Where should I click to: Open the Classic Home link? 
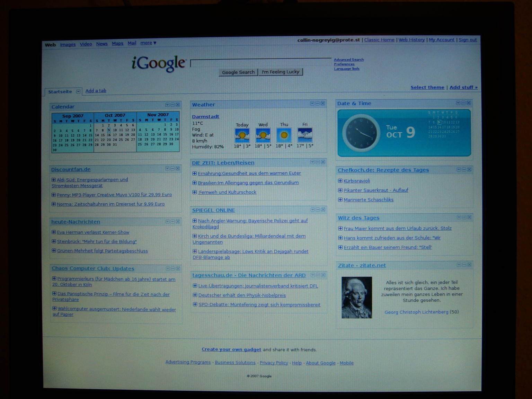(379, 40)
